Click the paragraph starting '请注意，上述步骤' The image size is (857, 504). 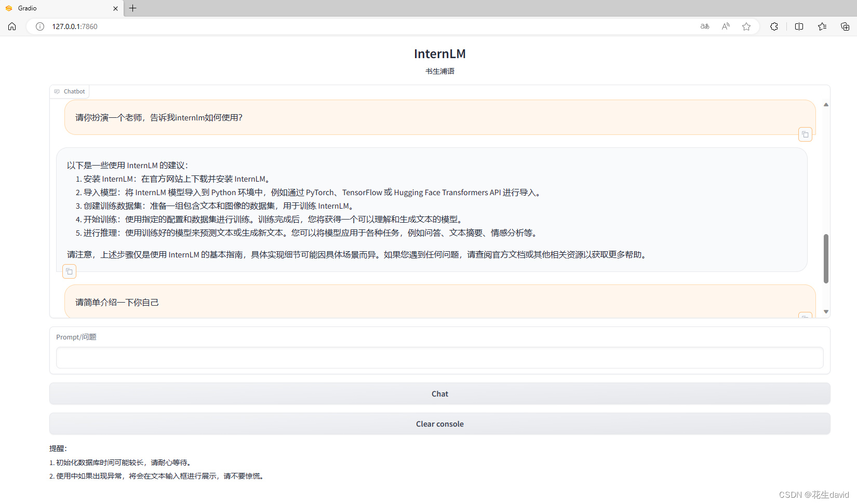tap(357, 255)
